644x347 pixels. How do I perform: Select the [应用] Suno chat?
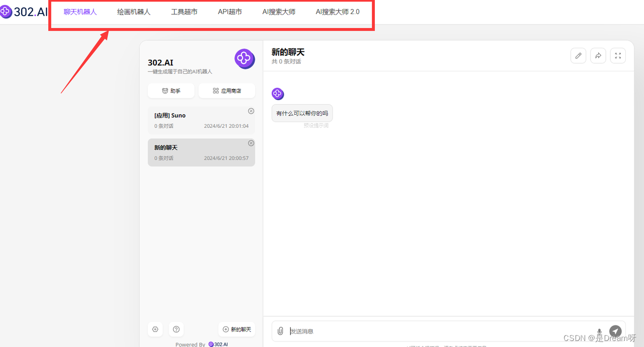201,120
